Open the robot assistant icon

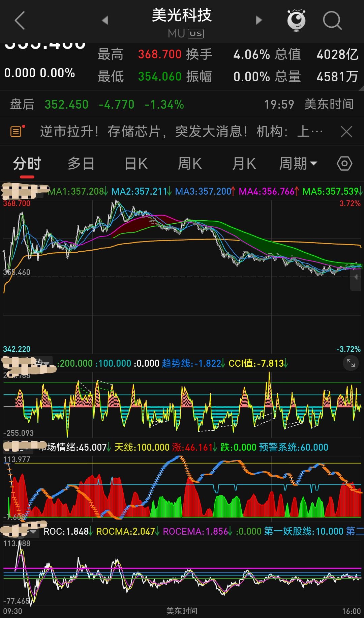(x=296, y=20)
